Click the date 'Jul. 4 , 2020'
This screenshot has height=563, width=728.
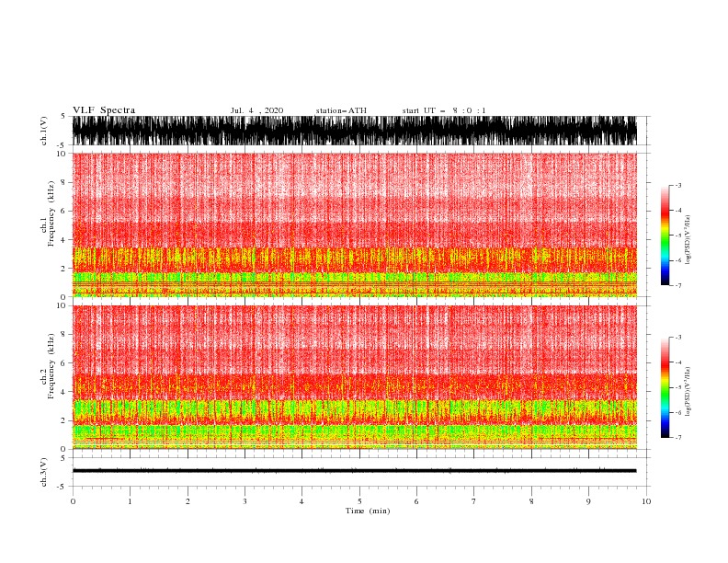click(x=256, y=110)
